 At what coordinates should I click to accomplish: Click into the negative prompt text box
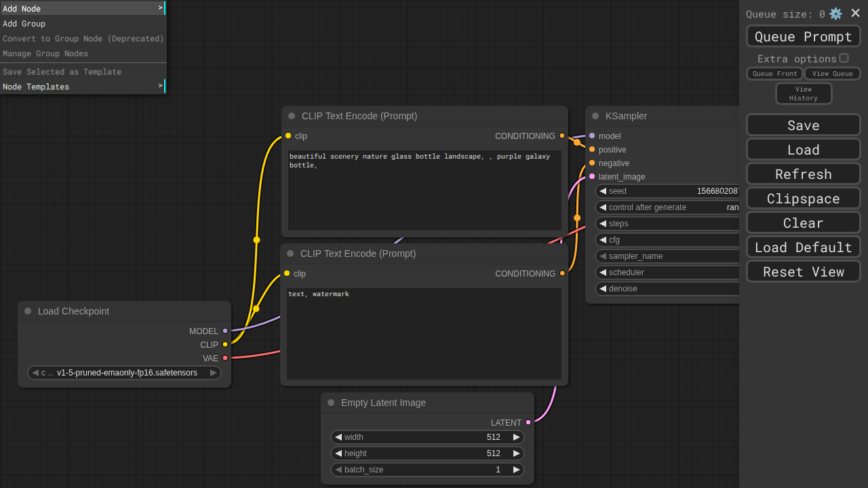(424, 333)
